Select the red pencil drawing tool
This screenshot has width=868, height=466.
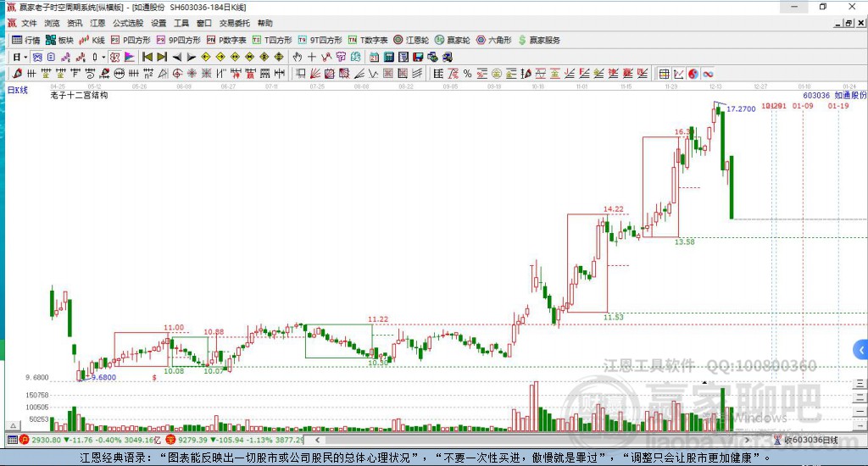coord(17,74)
